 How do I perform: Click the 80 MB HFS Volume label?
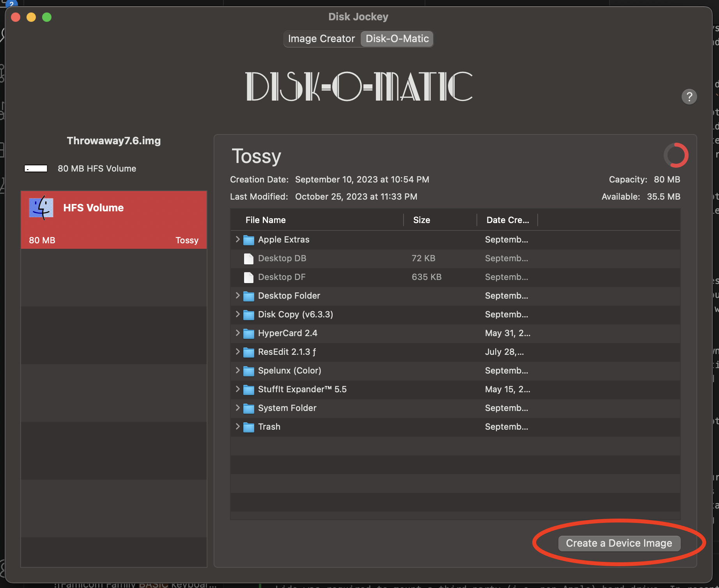[x=97, y=168]
